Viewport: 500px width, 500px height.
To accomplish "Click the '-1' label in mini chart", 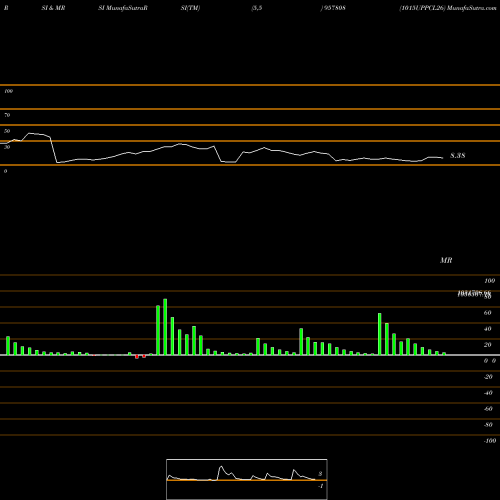I will pyautogui.click(x=320, y=486).
